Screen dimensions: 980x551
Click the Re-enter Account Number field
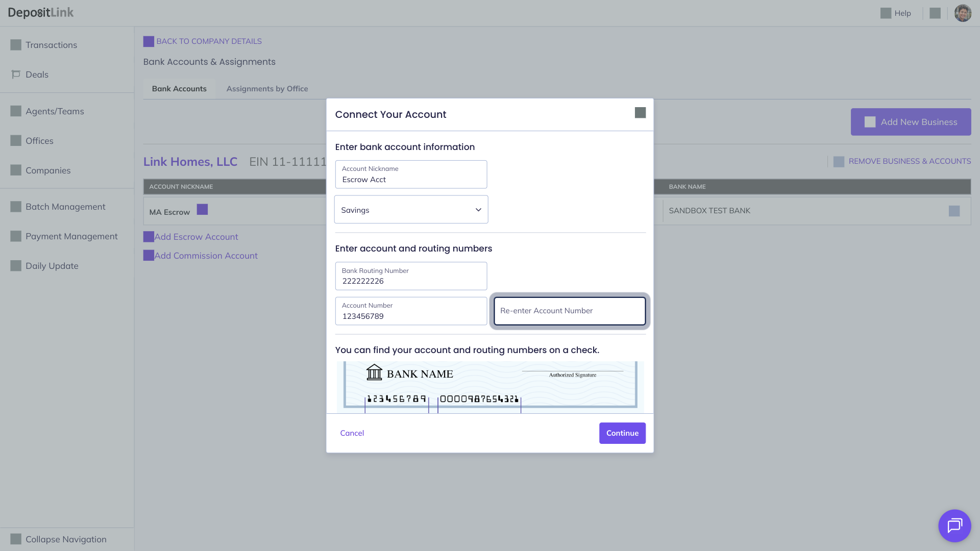pos(569,311)
